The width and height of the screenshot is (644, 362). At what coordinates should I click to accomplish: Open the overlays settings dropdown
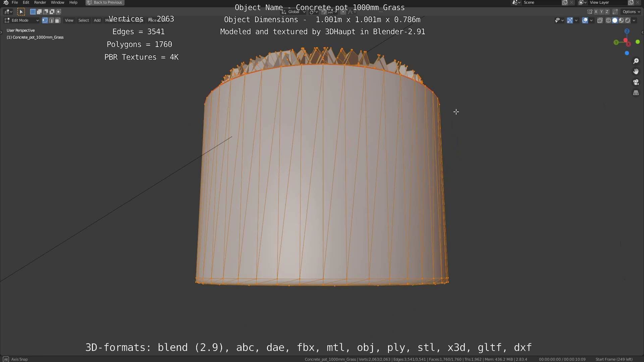click(591, 20)
